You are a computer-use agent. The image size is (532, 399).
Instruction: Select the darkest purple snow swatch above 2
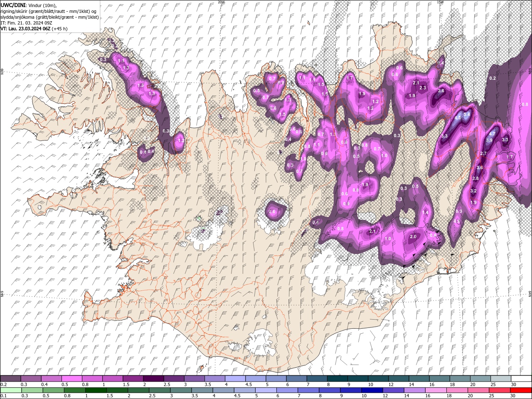[x=153, y=379]
